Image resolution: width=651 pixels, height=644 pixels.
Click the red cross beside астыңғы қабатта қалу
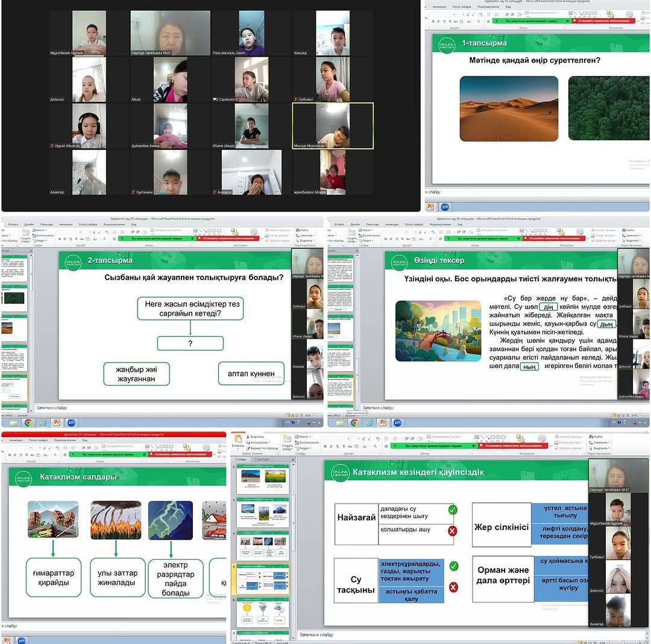(x=454, y=587)
